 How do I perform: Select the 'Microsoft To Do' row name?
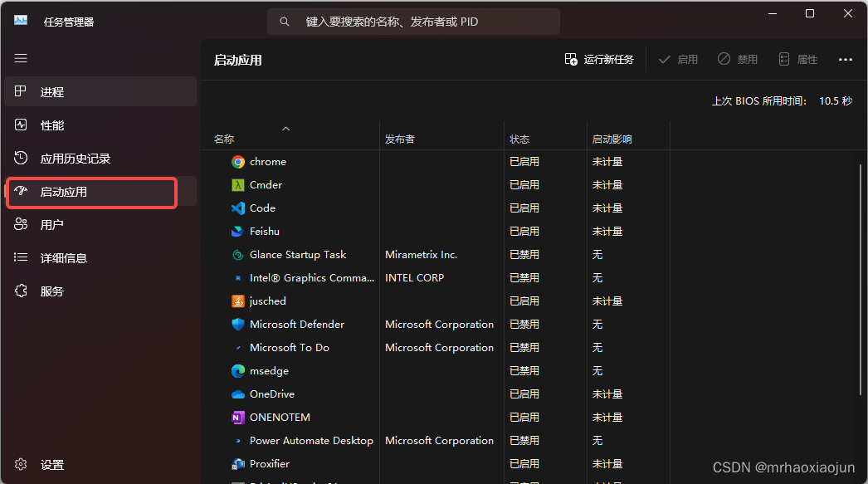coord(290,348)
